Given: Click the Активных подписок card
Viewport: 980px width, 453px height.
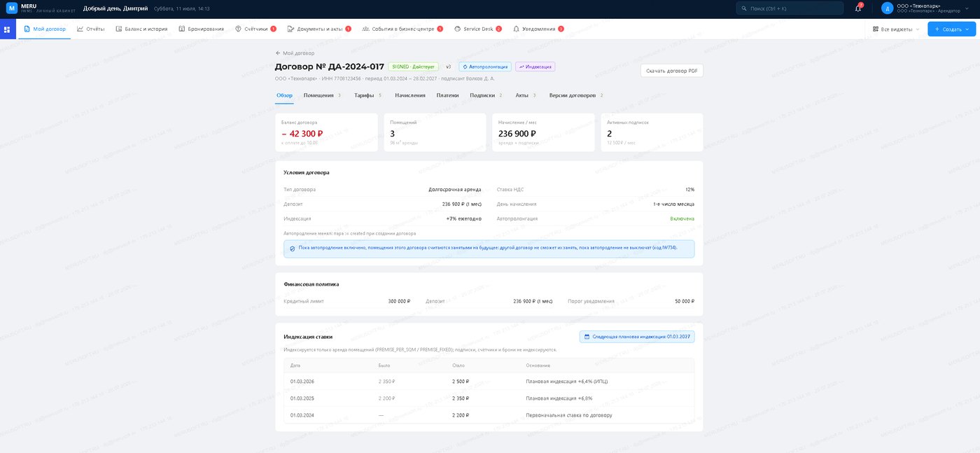Looking at the screenshot, I should (x=652, y=132).
